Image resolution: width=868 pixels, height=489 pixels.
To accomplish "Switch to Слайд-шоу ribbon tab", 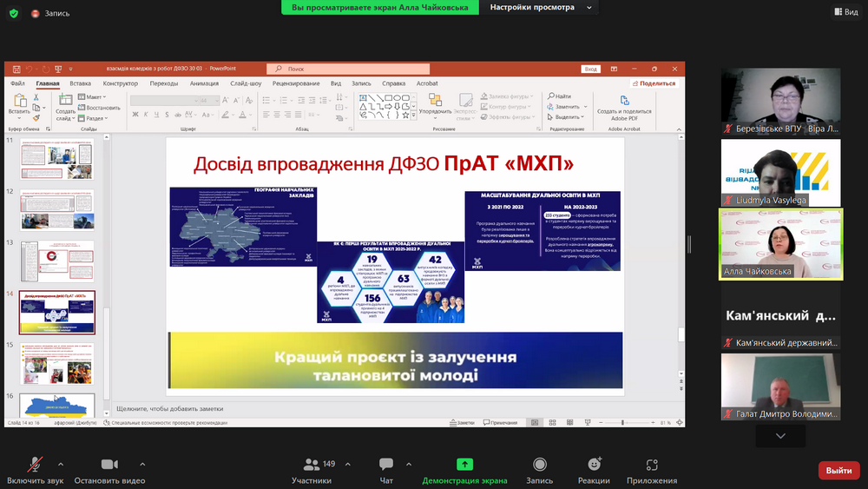I will [246, 83].
